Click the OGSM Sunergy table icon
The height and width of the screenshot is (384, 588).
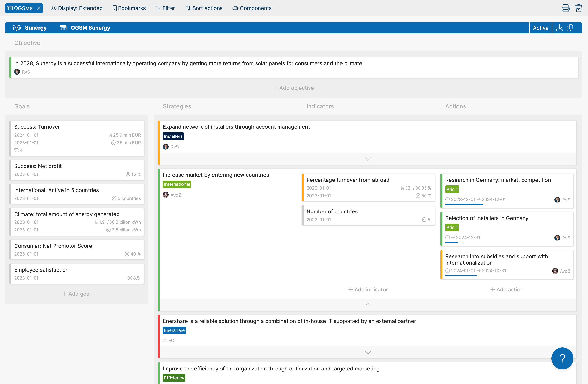pyautogui.click(x=63, y=28)
